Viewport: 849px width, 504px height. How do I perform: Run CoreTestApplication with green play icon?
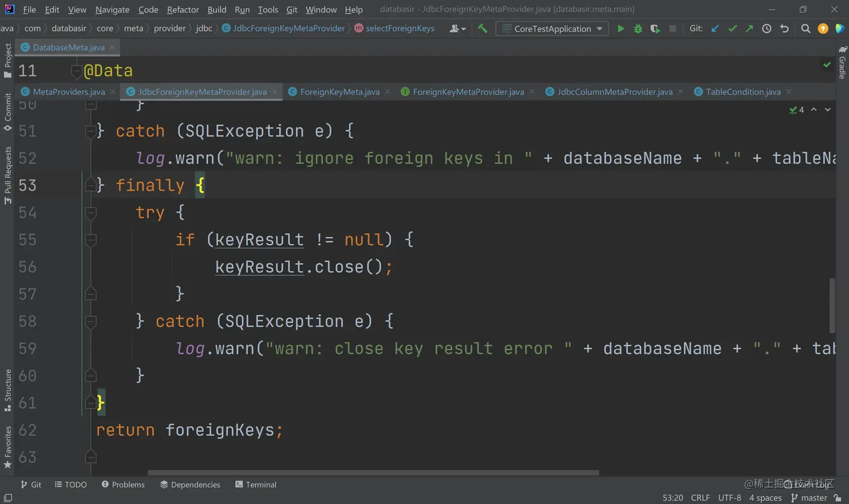620,29
